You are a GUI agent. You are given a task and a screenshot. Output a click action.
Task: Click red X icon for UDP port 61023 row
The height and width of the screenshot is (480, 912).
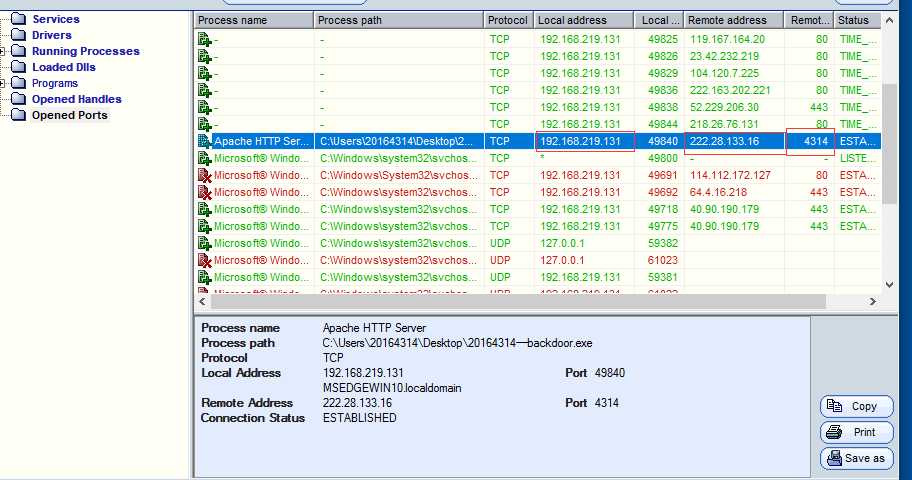tap(204, 260)
